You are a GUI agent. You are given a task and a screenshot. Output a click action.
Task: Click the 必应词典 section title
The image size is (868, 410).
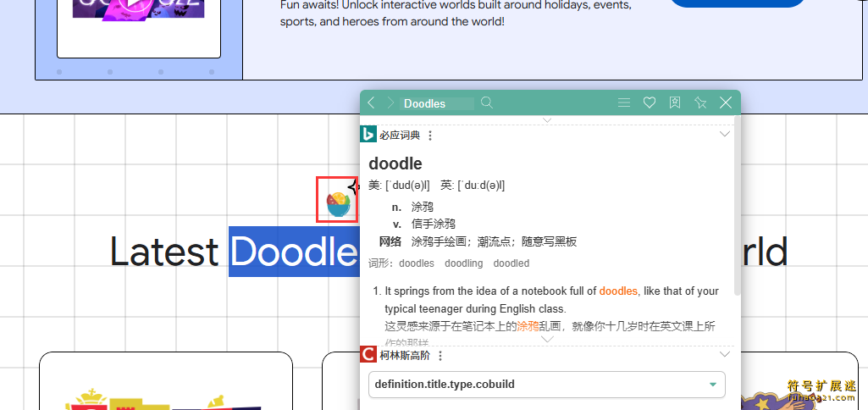400,135
